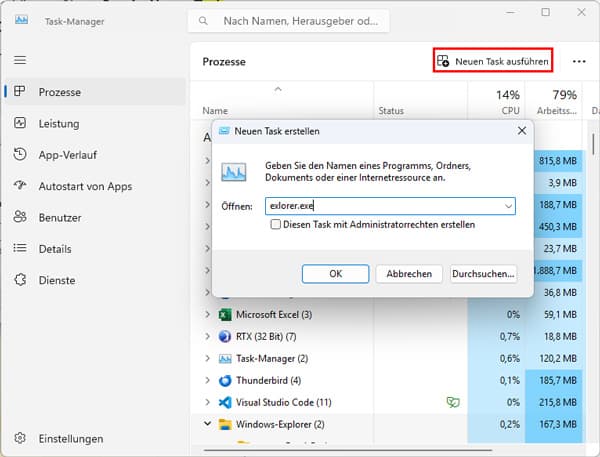Click the App-Verlauf history icon
600x457 pixels.
[x=20, y=154]
